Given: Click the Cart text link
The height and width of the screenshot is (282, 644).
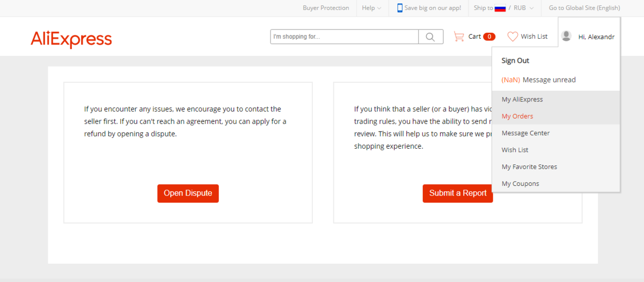Looking at the screenshot, I should click(x=474, y=37).
